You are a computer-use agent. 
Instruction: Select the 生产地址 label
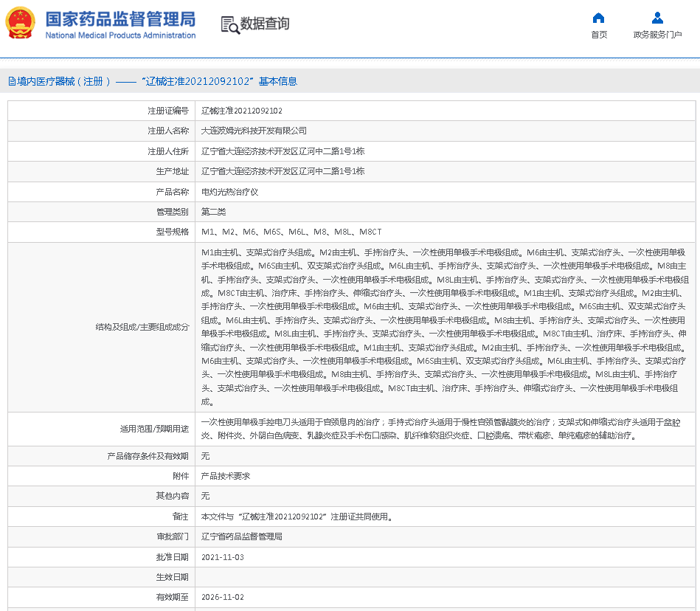[173, 171]
